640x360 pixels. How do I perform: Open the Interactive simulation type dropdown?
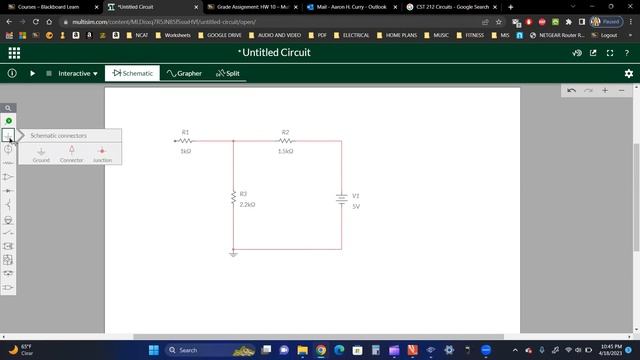(x=78, y=73)
